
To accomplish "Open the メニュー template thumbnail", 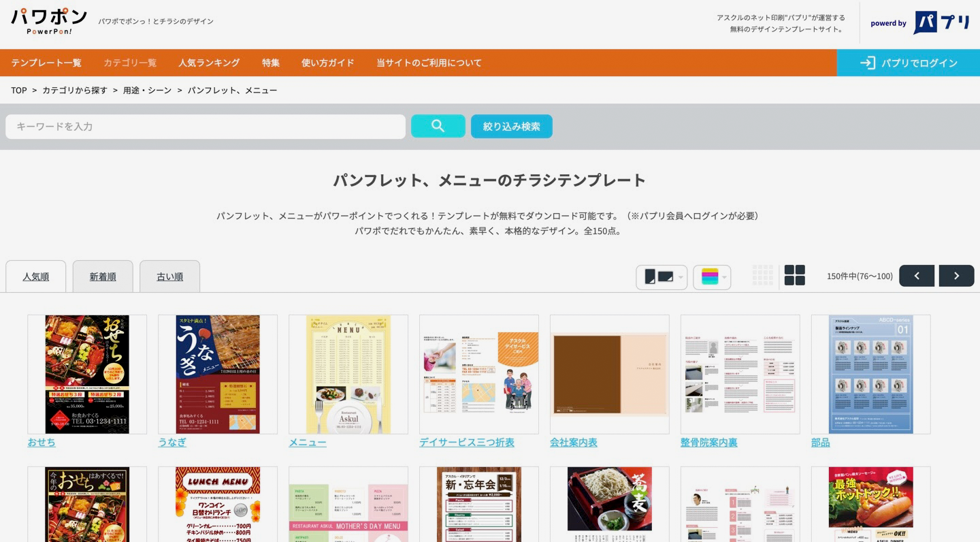I will pyautogui.click(x=348, y=374).
